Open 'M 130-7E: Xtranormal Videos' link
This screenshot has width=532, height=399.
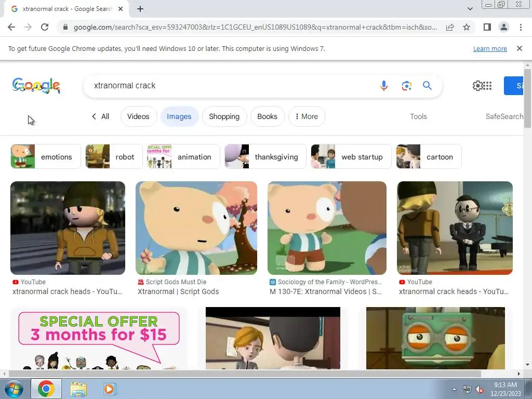[x=326, y=291]
